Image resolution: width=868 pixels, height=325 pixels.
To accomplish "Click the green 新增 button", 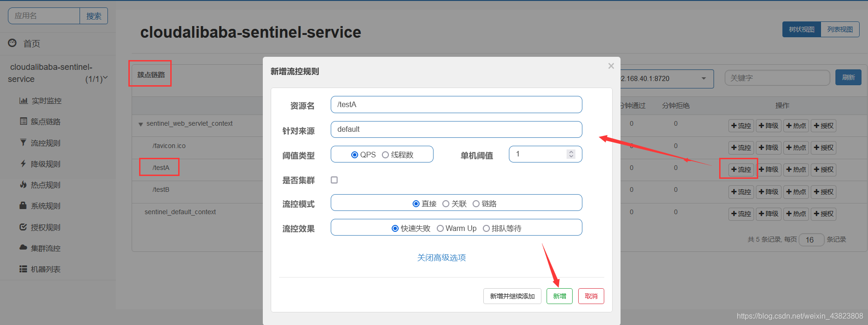I will 560,296.
